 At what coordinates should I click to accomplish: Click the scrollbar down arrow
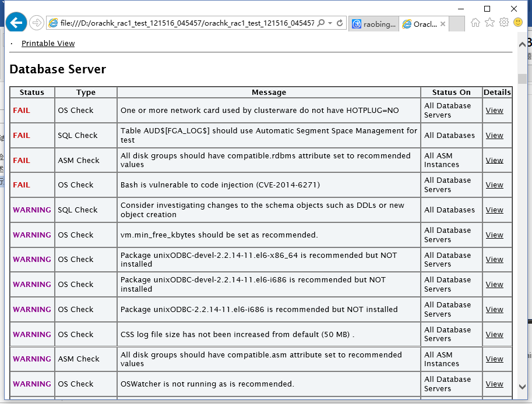523,387
